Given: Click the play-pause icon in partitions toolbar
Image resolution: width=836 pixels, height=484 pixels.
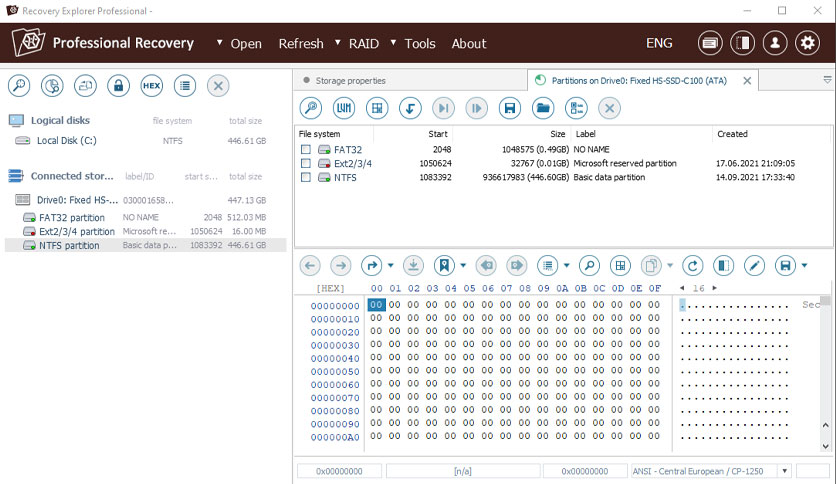Looking at the screenshot, I should coord(477,108).
